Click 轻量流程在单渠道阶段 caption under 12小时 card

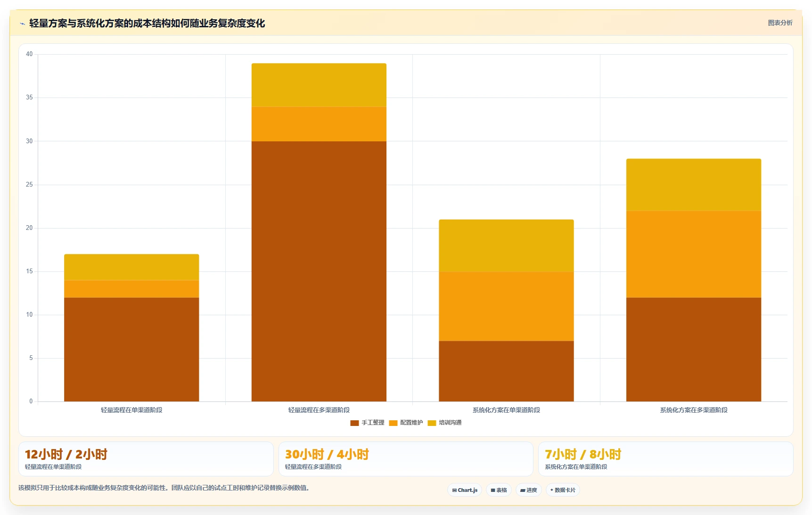coord(53,467)
